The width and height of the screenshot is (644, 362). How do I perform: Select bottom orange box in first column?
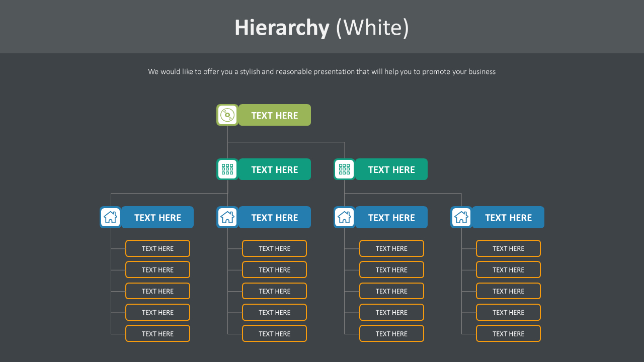click(x=157, y=333)
